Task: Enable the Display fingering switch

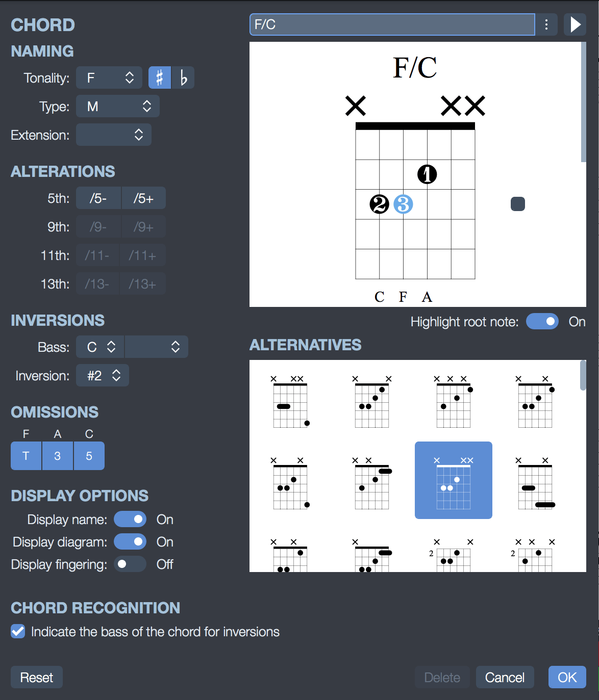Action: click(x=130, y=564)
